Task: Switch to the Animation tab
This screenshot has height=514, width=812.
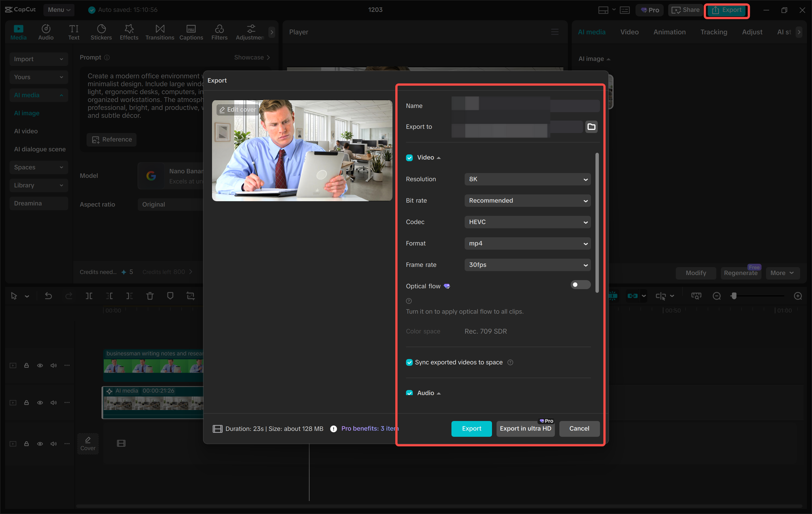Action: click(669, 32)
